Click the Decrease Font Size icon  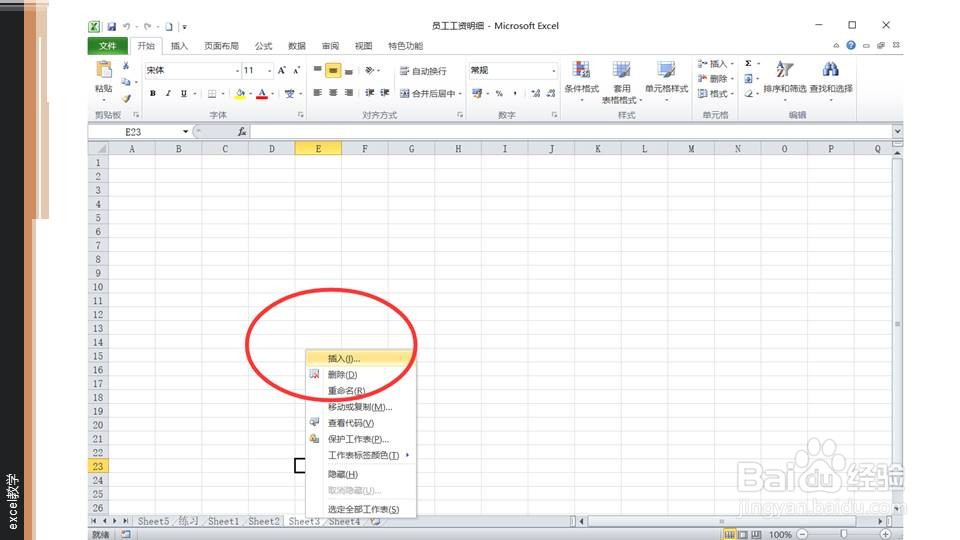tap(296, 70)
